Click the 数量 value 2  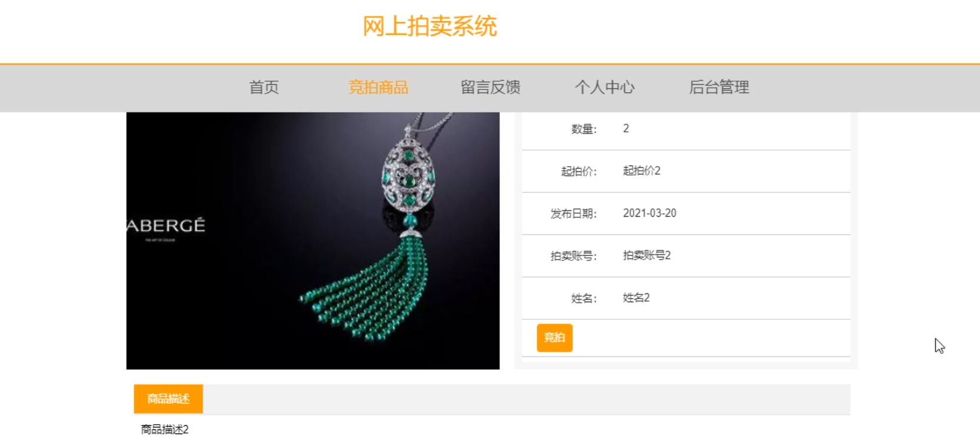(x=626, y=128)
